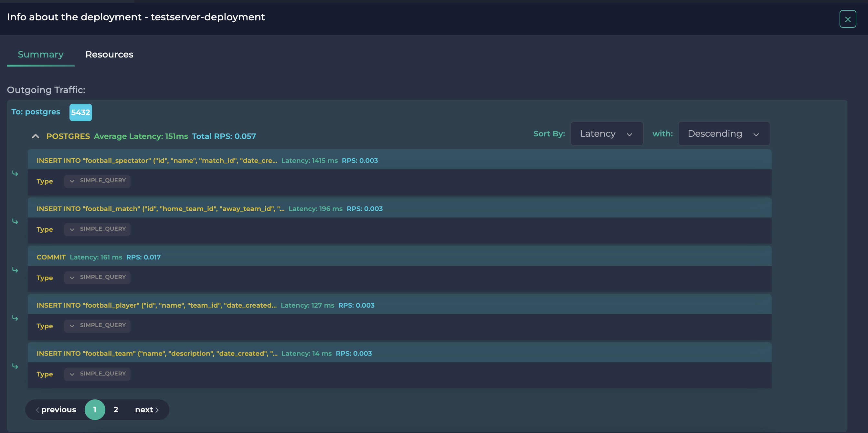Screen dimensions: 868x433
Task: Close the deployment info dialog
Action: 847,19
